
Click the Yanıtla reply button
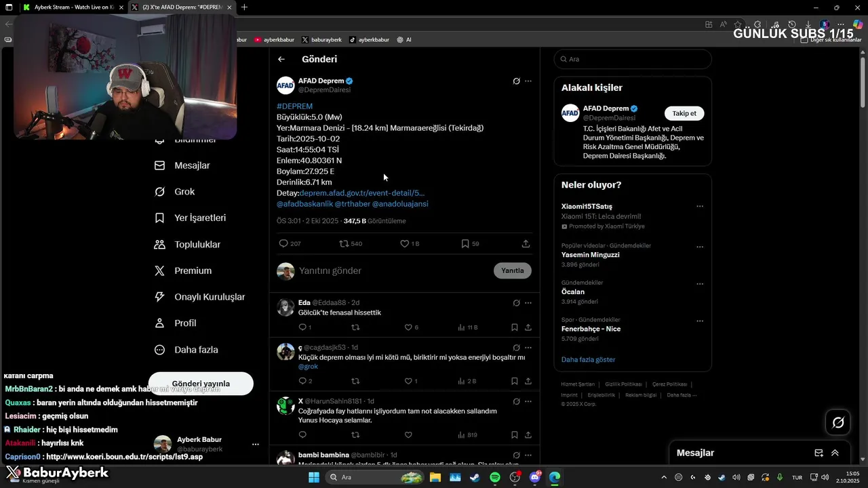coord(513,270)
